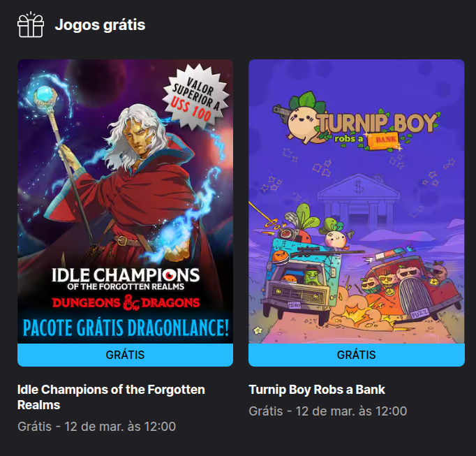Viewport: 476px width, 456px height.
Task: Open the Turnip Boy cover artwork
Action: (x=357, y=201)
